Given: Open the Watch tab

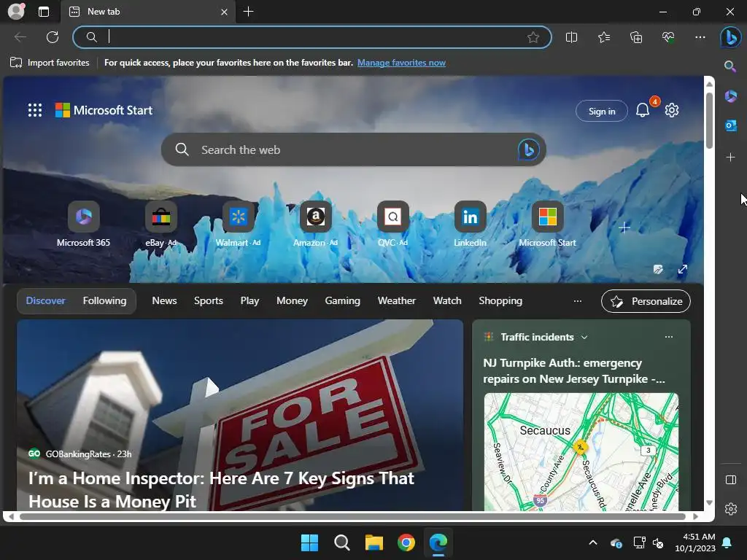Looking at the screenshot, I should point(447,301).
